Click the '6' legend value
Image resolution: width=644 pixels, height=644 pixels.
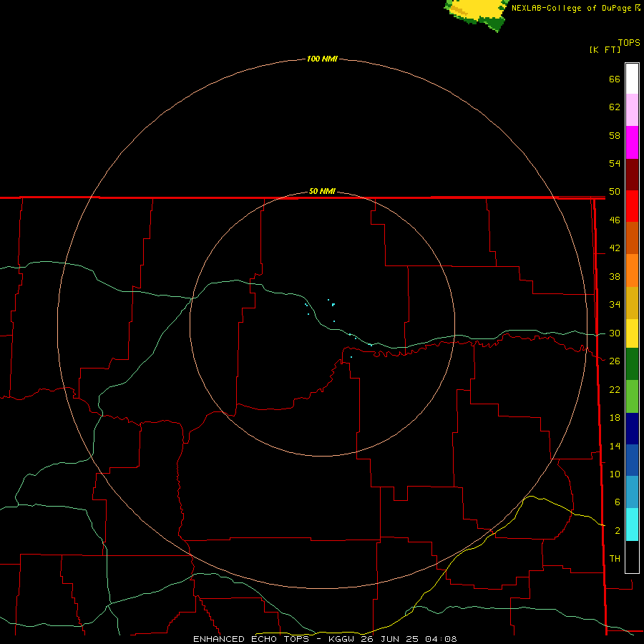(x=617, y=502)
